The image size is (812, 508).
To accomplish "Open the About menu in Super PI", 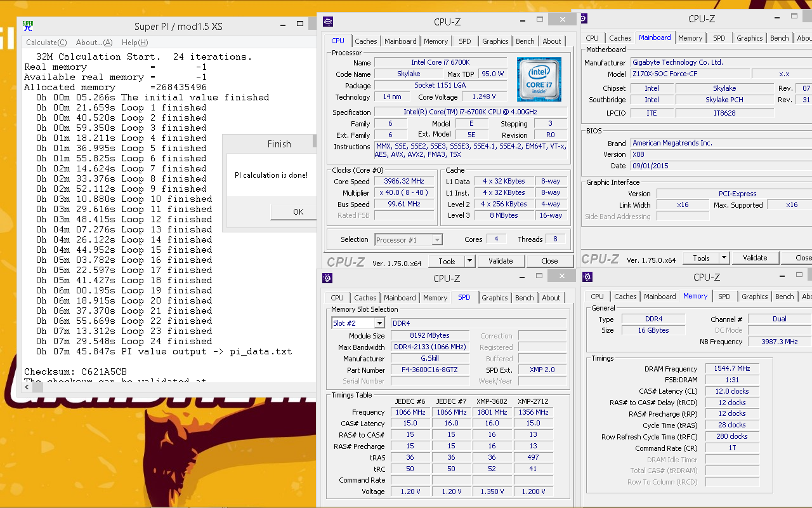I will (x=95, y=43).
